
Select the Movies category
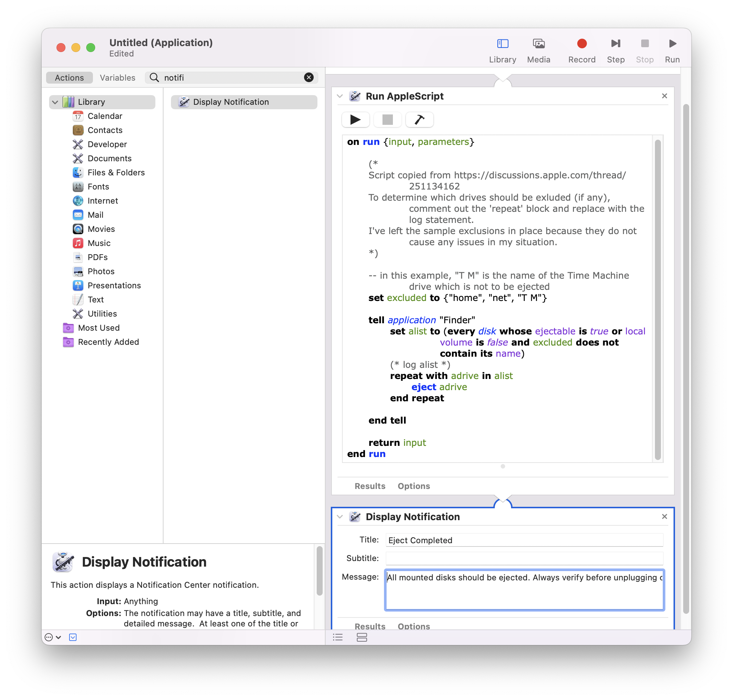(x=101, y=229)
